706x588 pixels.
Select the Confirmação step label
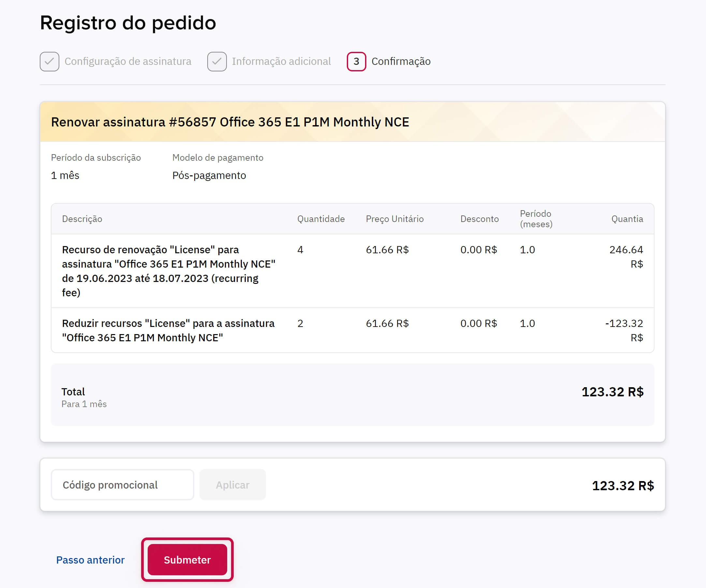coord(401,62)
